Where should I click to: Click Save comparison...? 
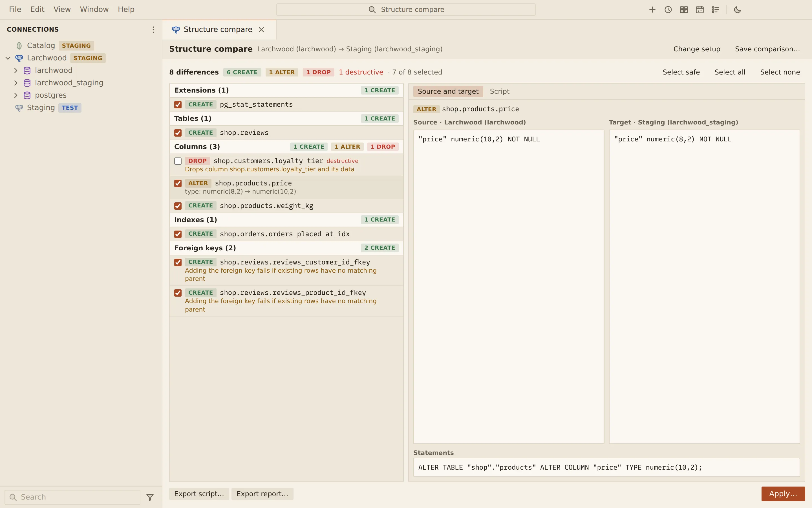pos(767,49)
